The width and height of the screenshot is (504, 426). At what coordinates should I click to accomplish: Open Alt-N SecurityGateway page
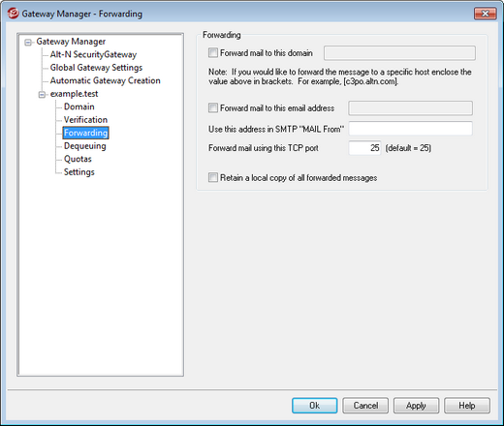93,54
